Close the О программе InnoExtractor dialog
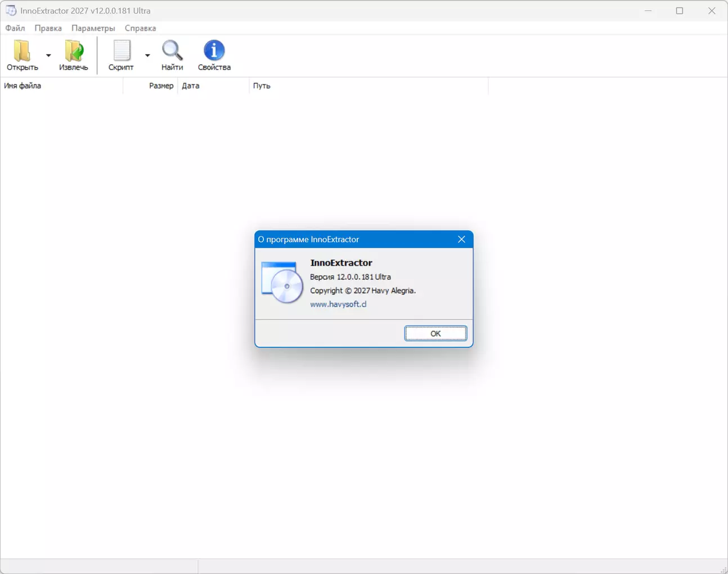This screenshot has height=574, width=728. [x=461, y=239]
